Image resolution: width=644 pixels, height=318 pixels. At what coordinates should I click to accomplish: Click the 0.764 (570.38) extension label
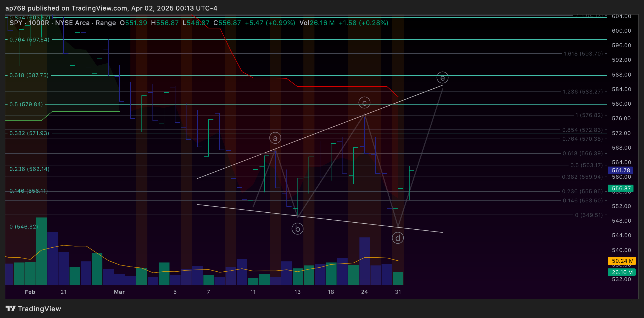583,139
